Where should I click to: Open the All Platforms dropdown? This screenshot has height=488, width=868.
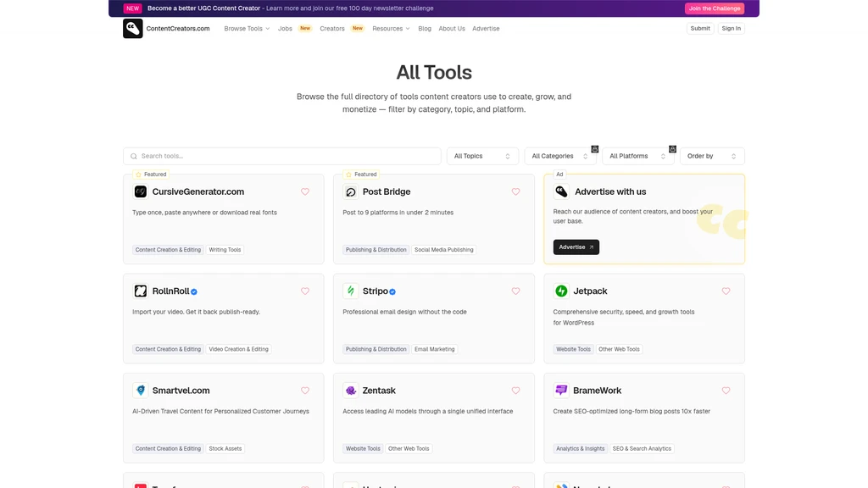point(637,156)
